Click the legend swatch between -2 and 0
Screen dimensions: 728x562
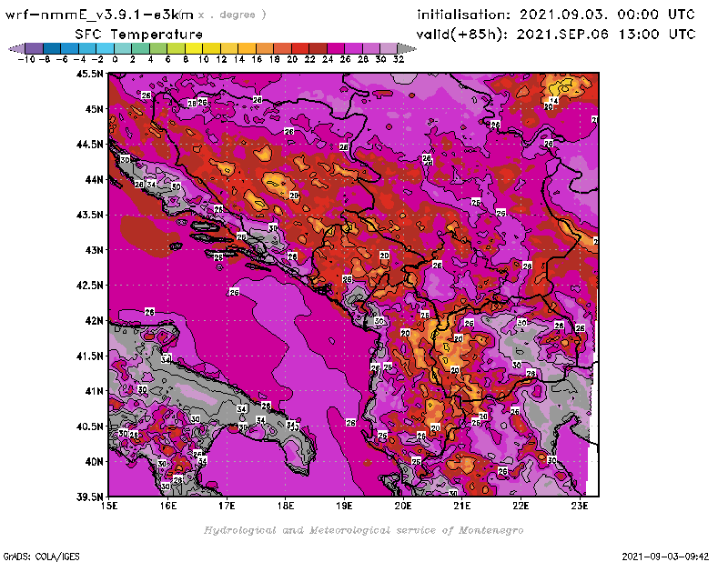tap(106, 48)
